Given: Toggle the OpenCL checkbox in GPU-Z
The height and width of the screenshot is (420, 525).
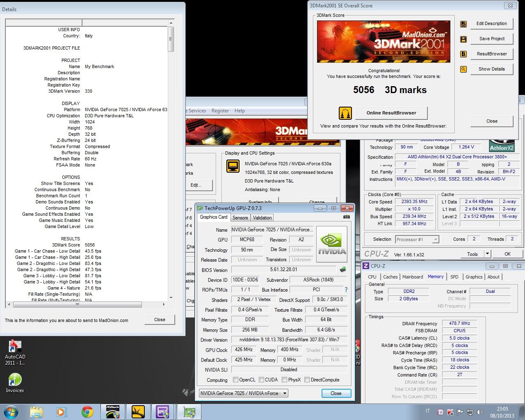Looking at the screenshot, I should tap(235, 380).
